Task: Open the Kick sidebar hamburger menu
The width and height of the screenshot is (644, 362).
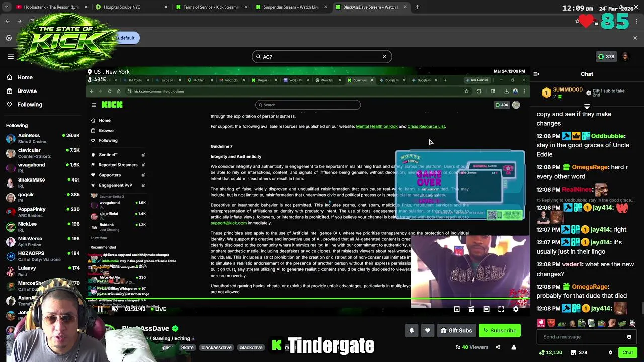Action: 11,57
